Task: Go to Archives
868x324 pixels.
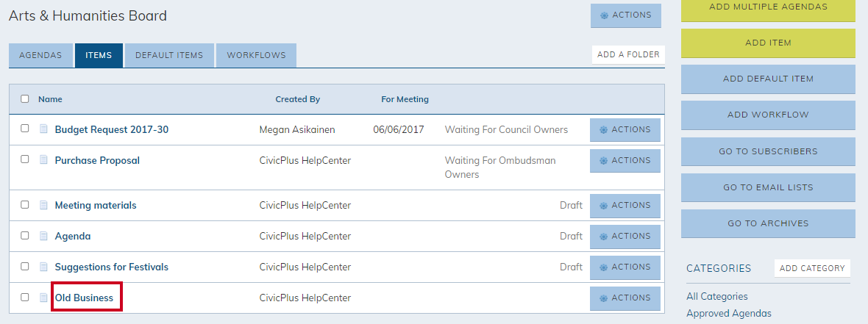Action: coord(769,224)
